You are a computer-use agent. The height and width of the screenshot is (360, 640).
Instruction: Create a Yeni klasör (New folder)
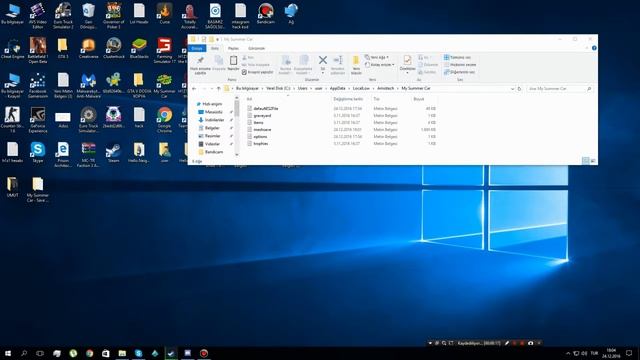(x=356, y=64)
